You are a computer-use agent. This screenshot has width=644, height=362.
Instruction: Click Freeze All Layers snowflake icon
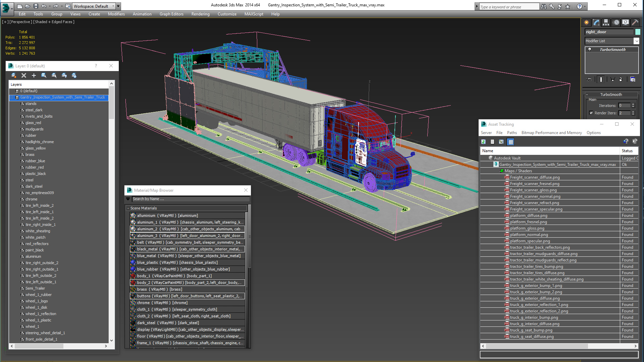point(74,75)
